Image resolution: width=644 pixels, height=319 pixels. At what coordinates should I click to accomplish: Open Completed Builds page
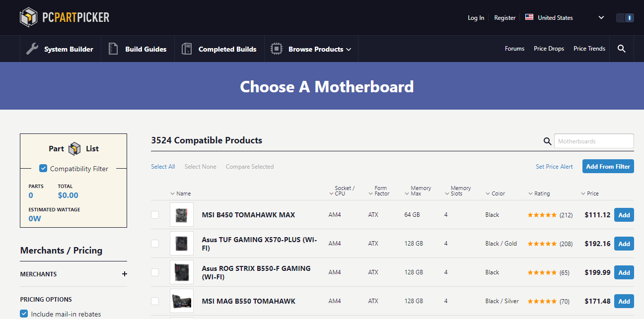[x=227, y=49]
